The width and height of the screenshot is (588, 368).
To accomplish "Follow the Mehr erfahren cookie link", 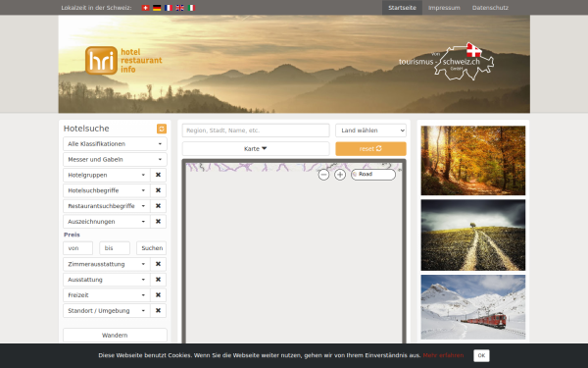I will point(443,355).
